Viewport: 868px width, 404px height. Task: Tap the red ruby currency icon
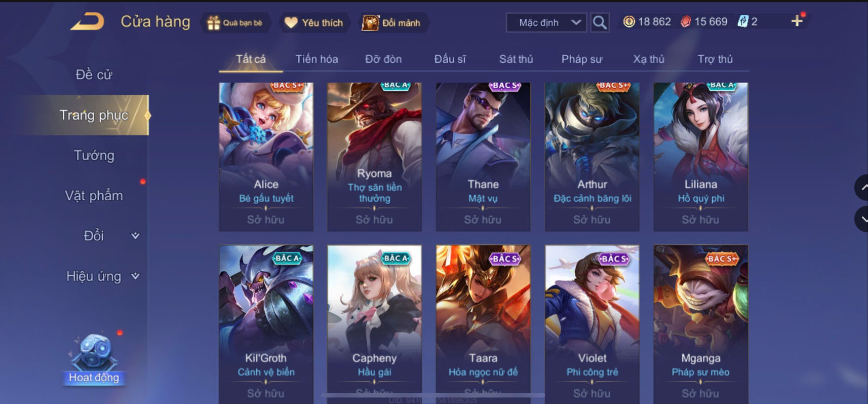686,22
